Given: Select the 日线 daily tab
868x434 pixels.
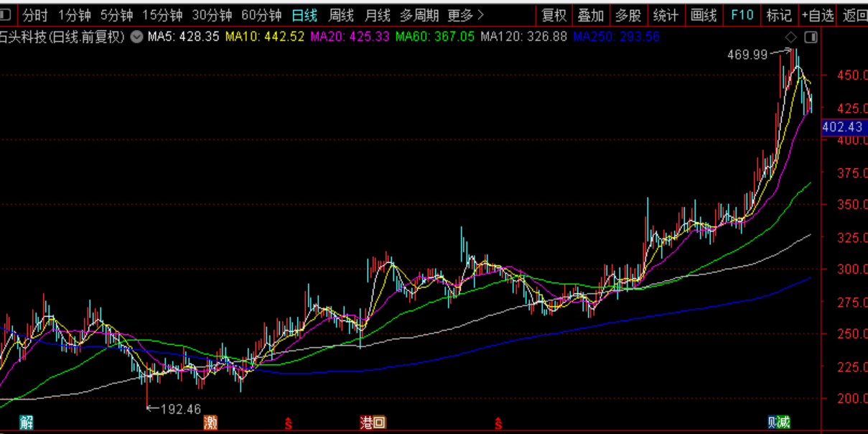Looking at the screenshot, I should pos(305,15).
